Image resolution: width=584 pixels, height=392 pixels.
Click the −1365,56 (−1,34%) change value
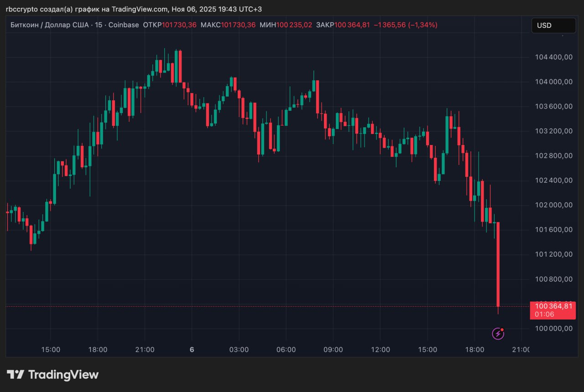click(x=405, y=25)
